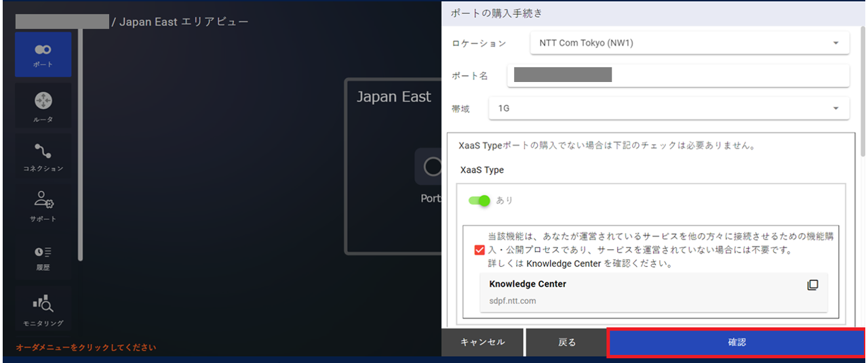Open the ポート (Port) sidebar menu
This screenshot has height=363, width=868.
(x=43, y=54)
